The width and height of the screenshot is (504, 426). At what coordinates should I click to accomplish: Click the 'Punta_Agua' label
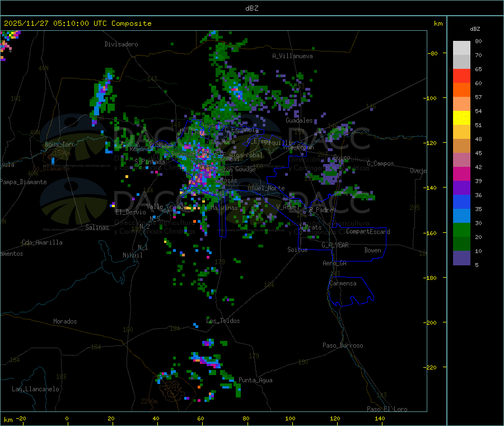pos(255,380)
